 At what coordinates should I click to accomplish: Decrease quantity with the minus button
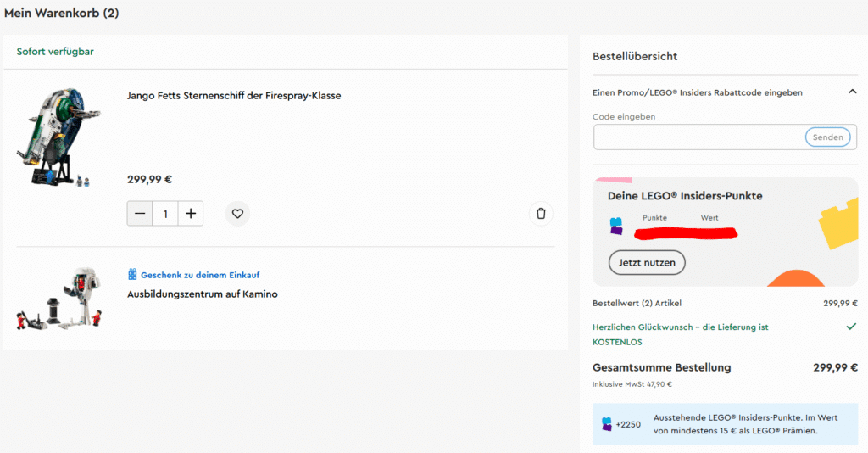point(140,214)
